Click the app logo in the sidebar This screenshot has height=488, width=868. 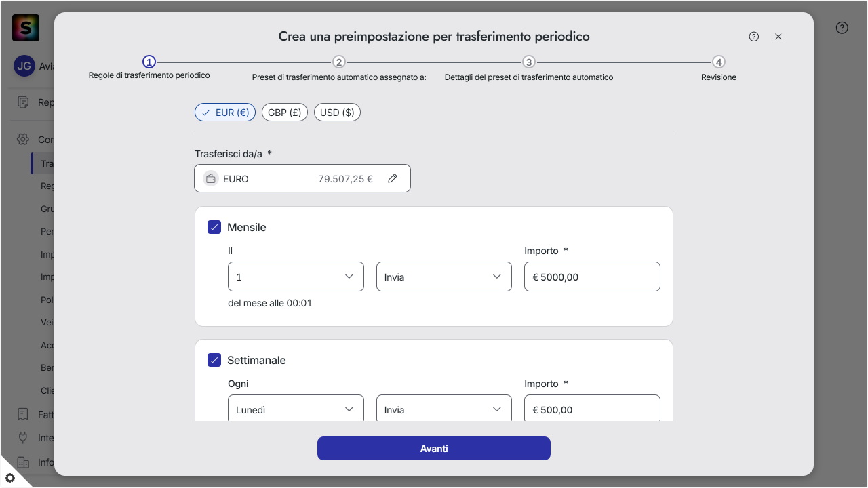(26, 28)
